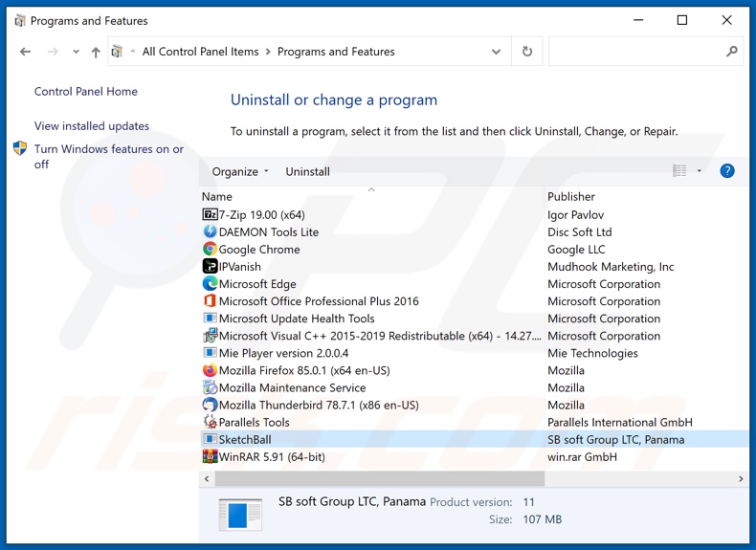Select Microsoft Visual C++ 2015-2019 Redistributable entry
The image size is (756, 550).
coord(380,336)
